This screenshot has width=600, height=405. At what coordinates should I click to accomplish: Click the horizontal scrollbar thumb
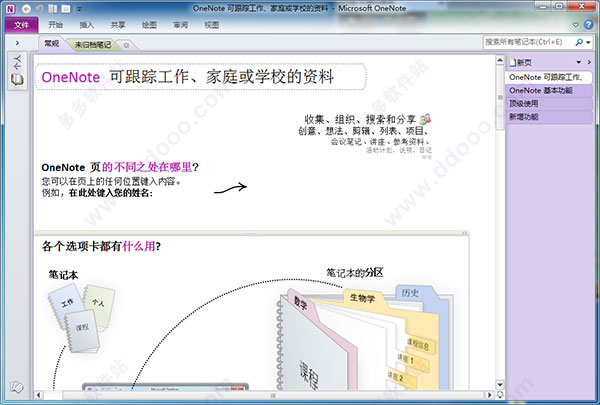coord(274,395)
